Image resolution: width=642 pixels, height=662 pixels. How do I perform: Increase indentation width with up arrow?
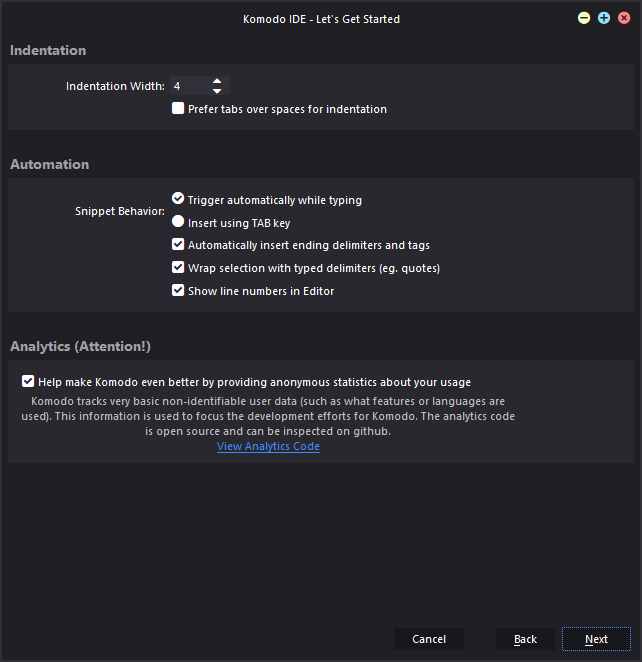point(217,81)
